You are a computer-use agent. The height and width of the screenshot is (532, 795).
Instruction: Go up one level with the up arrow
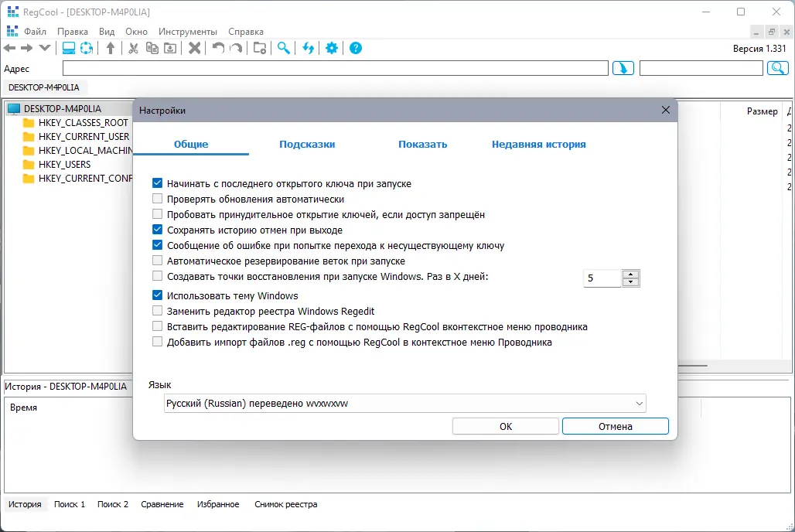click(111, 48)
